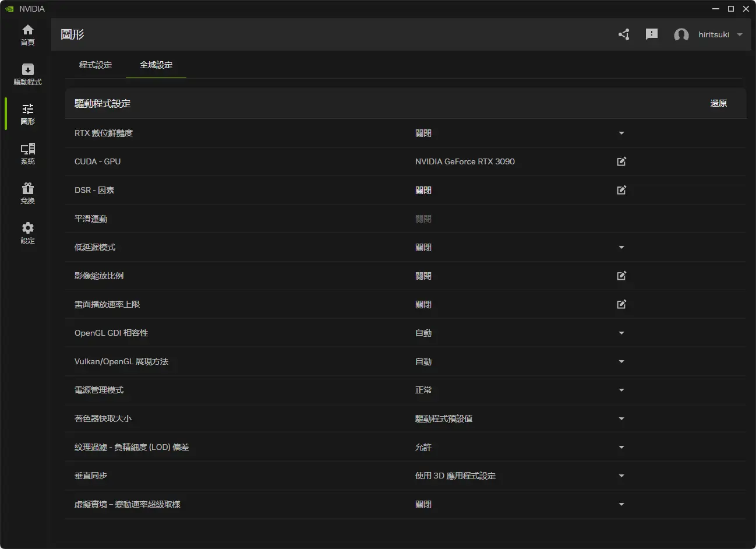
Task: Expand the 垂直同步 dropdown
Action: click(x=621, y=476)
